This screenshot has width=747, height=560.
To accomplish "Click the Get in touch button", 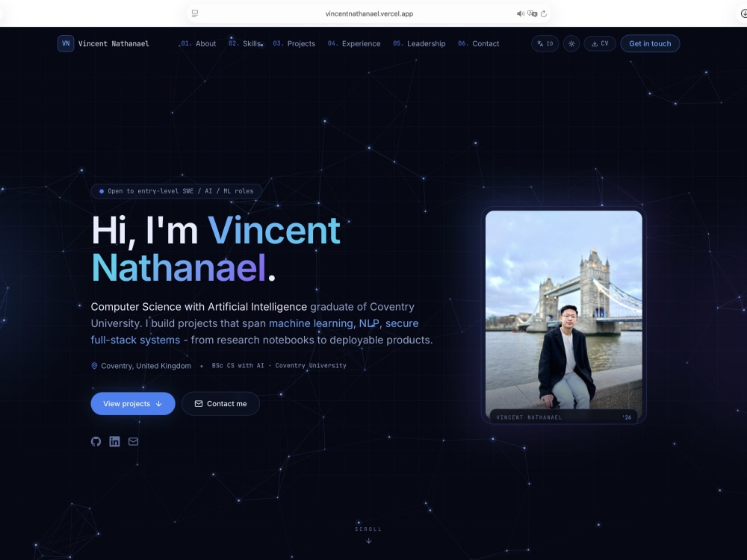I will (x=650, y=43).
